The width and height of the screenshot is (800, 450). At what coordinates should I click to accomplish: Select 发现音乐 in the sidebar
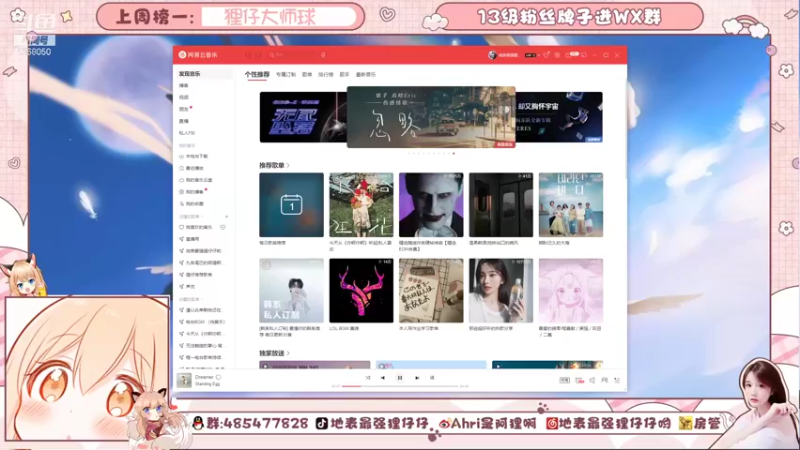click(x=203, y=74)
